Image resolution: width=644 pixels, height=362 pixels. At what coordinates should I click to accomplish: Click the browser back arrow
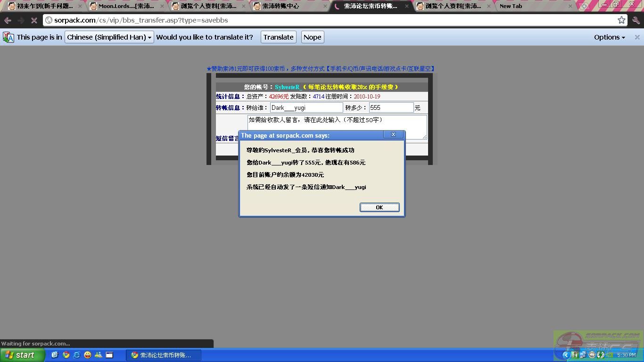8,20
